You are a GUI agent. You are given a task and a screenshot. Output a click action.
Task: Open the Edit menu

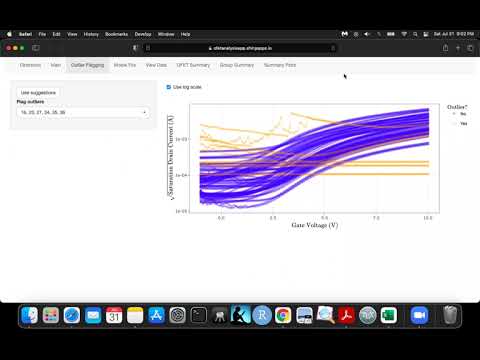pos(56,34)
